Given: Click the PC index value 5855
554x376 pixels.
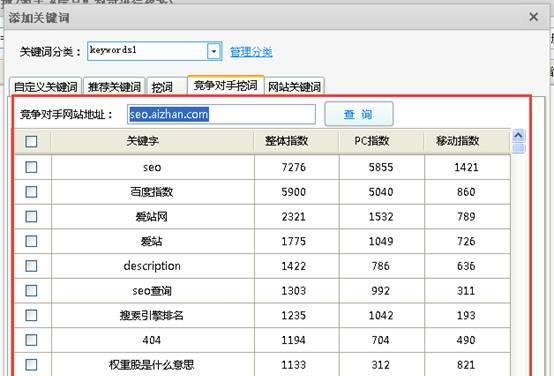Looking at the screenshot, I should click(x=381, y=167).
